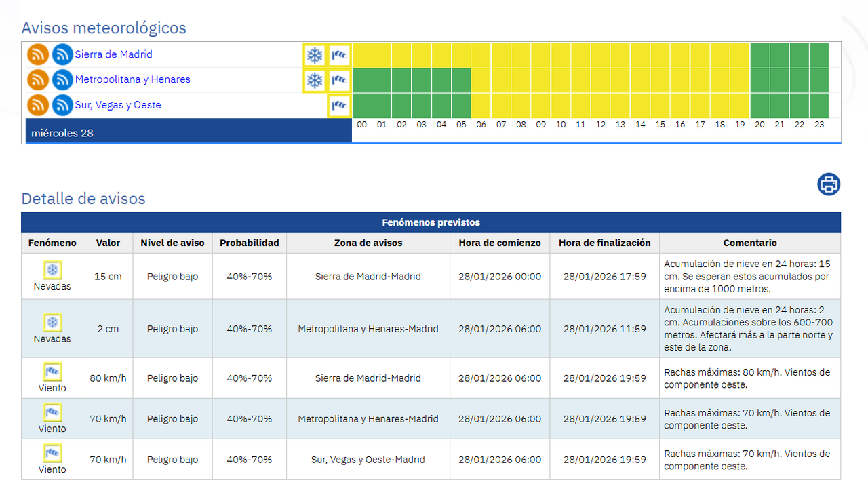This screenshot has width=868, height=497.
Task: Open the blue feed icon for Sierra de Madrid
Action: tap(62, 55)
